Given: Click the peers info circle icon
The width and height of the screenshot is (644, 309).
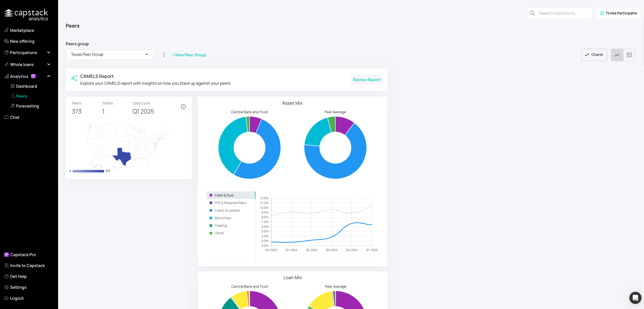Looking at the screenshot, I should click(183, 107).
